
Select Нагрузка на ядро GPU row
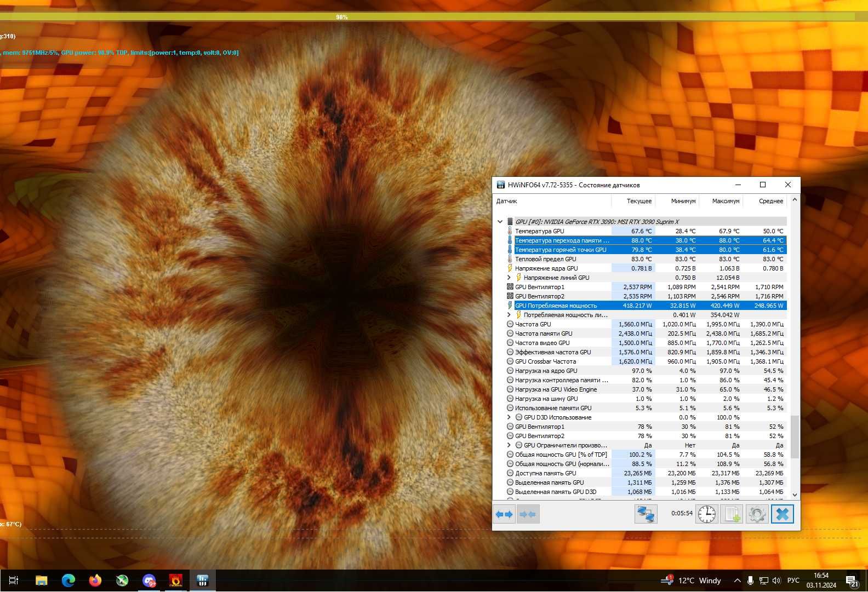646,371
